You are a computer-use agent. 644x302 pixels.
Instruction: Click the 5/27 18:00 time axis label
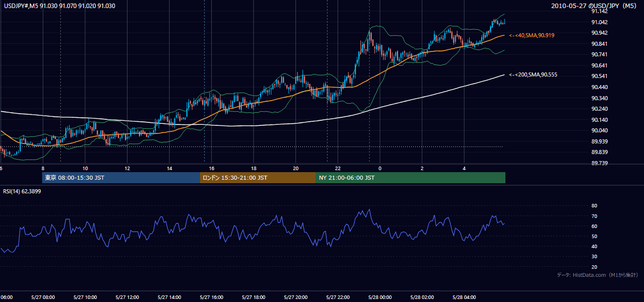253,297
